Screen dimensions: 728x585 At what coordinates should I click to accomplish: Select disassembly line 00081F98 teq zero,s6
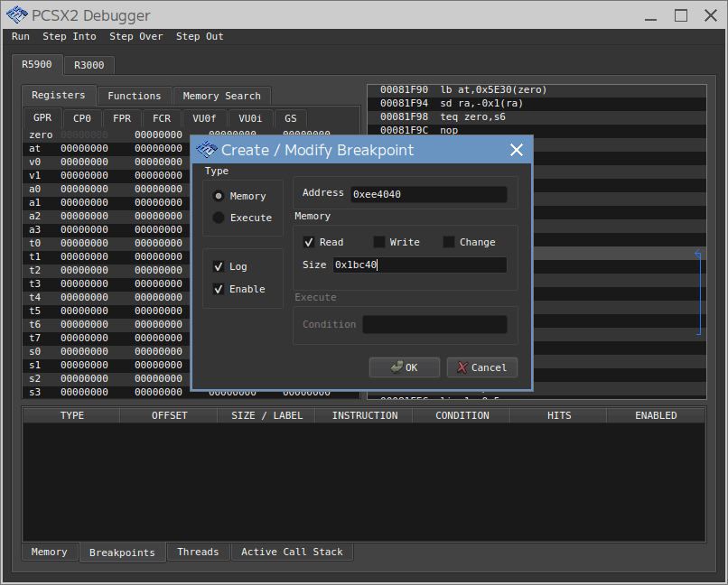(x=537, y=116)
